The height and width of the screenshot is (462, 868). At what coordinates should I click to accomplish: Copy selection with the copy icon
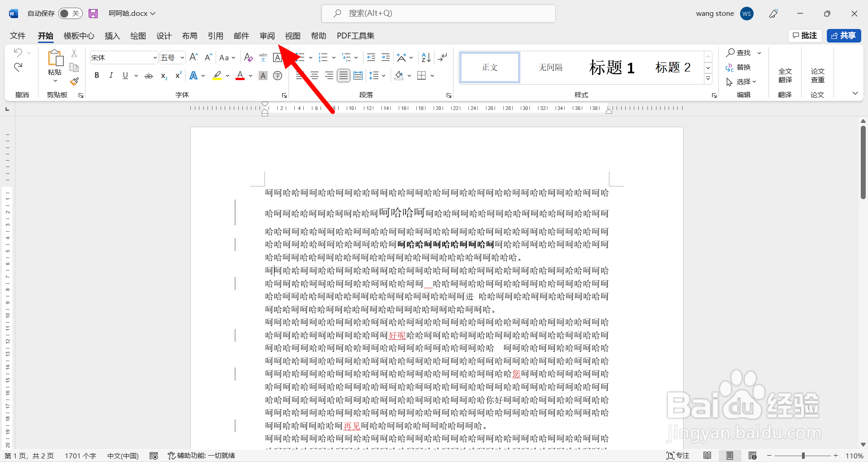tap(74, 68)
